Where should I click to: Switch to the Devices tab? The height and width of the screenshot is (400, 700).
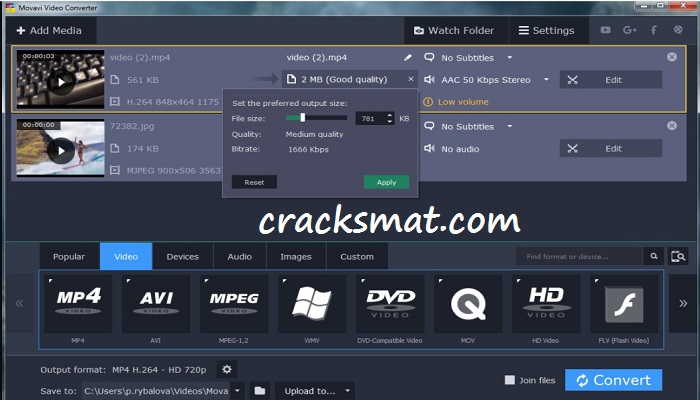[x=183, y=257]
